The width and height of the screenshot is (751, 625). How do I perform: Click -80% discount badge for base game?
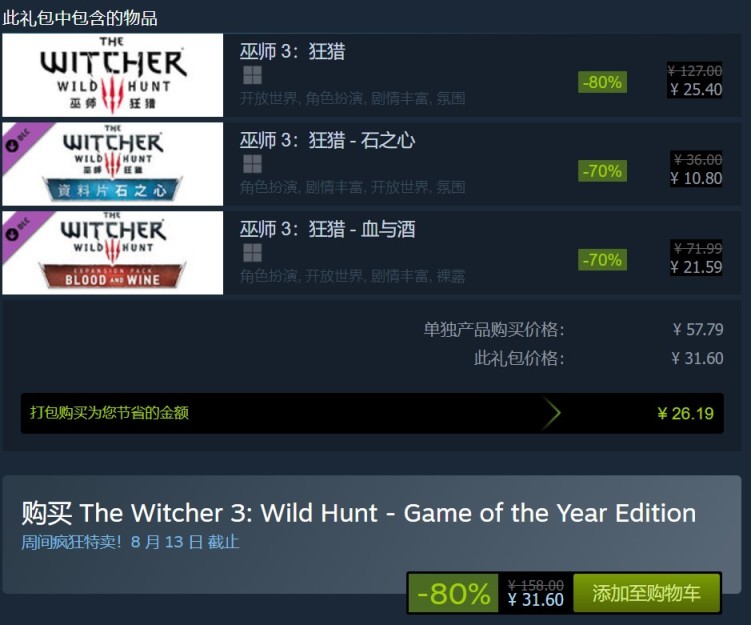602,82
